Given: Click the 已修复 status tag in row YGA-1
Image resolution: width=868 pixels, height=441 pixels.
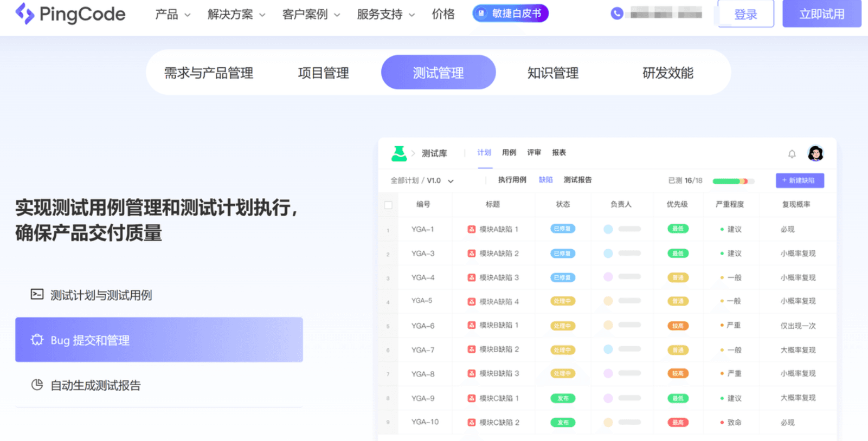Looking at the screenshot, I should pos(563,229).
